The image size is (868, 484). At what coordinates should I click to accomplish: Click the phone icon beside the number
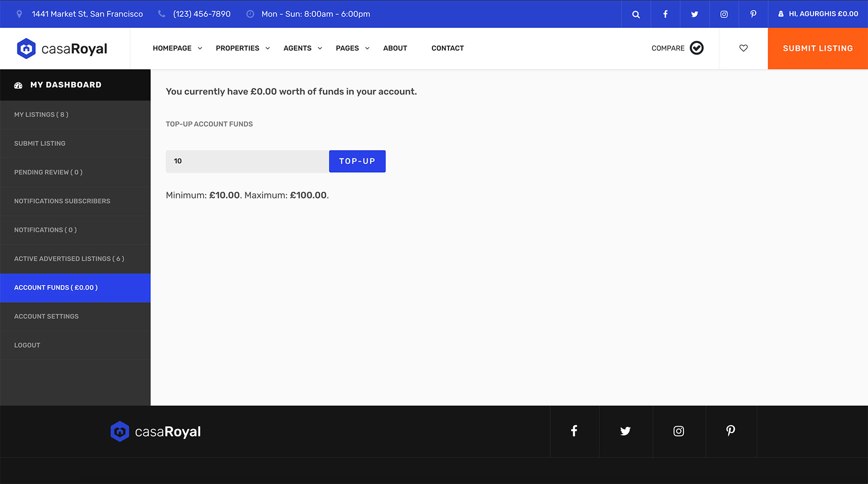[162, 14]
